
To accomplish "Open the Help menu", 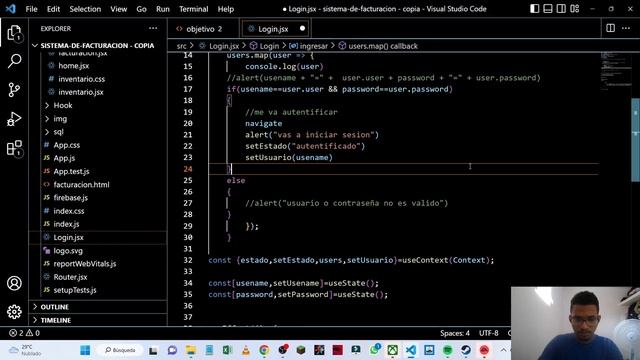I will [x=226, y=9].
